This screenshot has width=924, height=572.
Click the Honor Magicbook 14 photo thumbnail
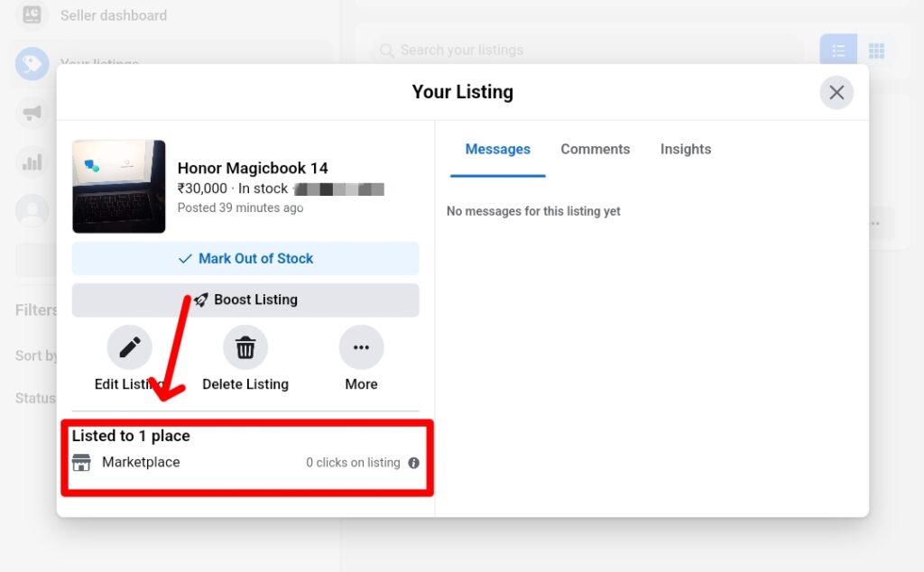point(119,187)
